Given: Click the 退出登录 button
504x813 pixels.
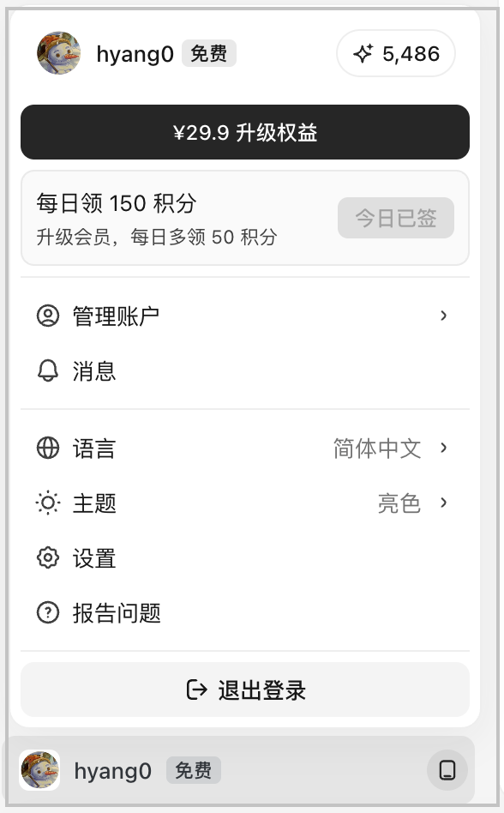Looking at the screenshot, I should (x=245, y=690).
